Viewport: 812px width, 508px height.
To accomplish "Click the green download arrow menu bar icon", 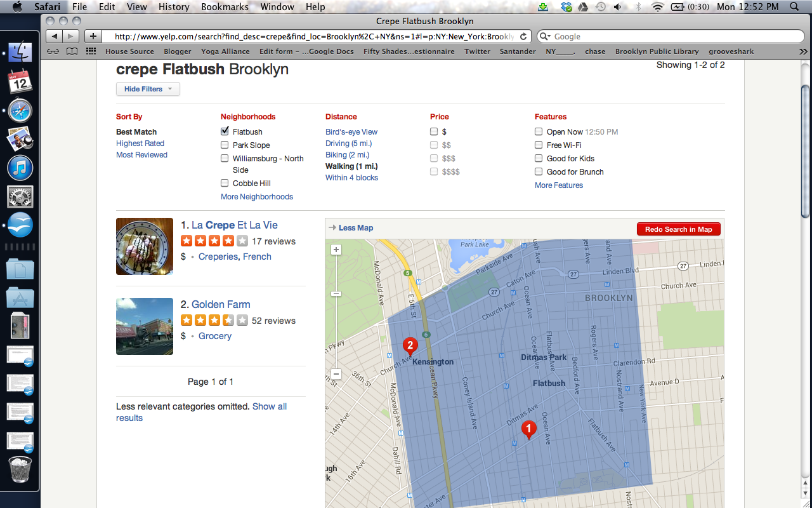I will point(543,7).
